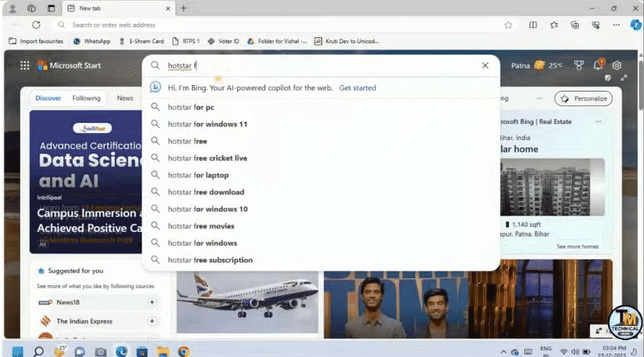Screen dimensions: 644x357
Task: Select the plain hotstar for windows suggestion
Action: [321, 243]
